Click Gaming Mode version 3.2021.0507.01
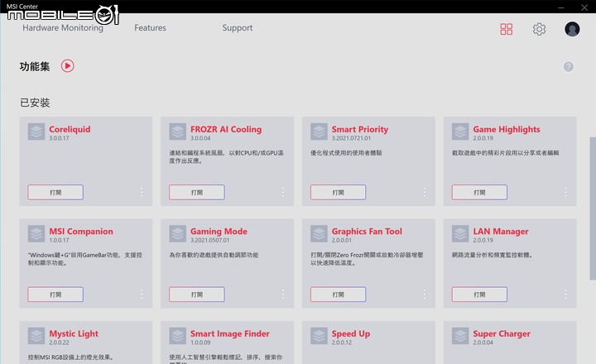The image size is (596, 364). point(209,240)
